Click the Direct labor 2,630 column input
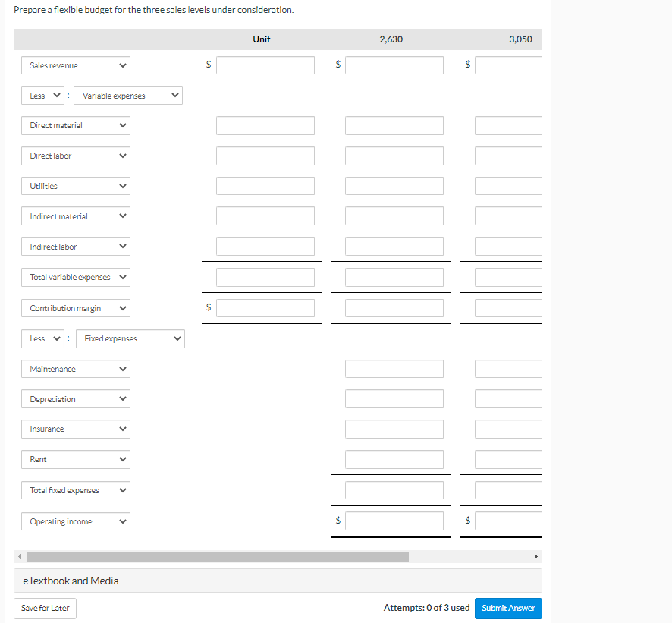This screenshot has height=623, width=672. pyautogui.click(x=394, y=156)
